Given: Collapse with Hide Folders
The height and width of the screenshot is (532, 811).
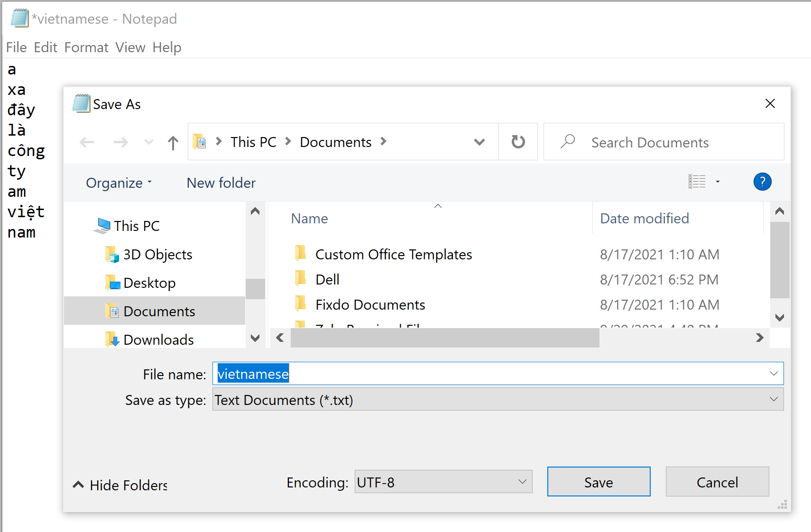Looking at the screenshot, I should [x=120, y=485].
